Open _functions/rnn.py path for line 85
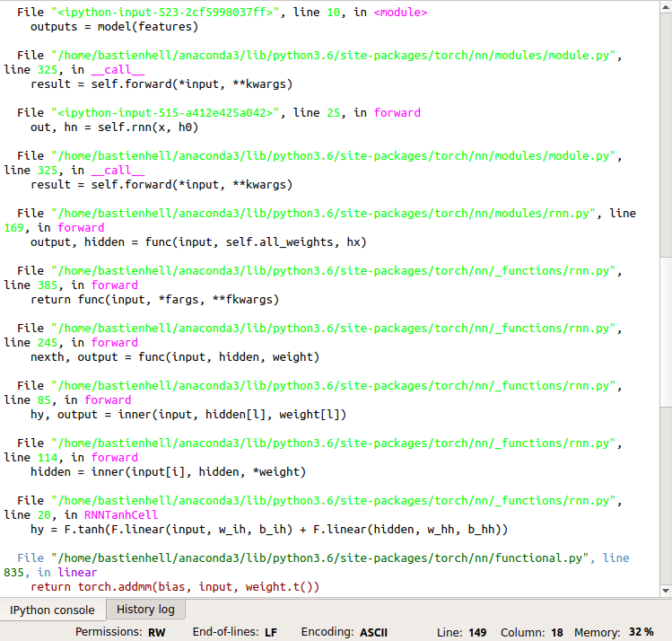The width and height of the screenshot is (672, 641). 332,386
